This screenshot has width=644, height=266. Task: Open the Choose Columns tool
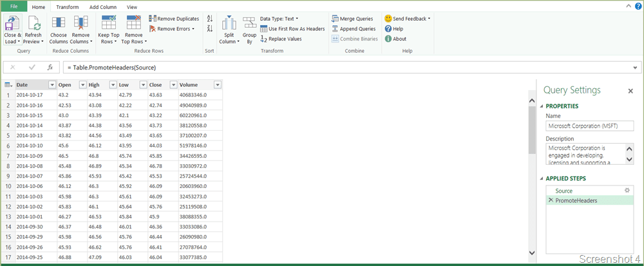(x=58, y=24)
